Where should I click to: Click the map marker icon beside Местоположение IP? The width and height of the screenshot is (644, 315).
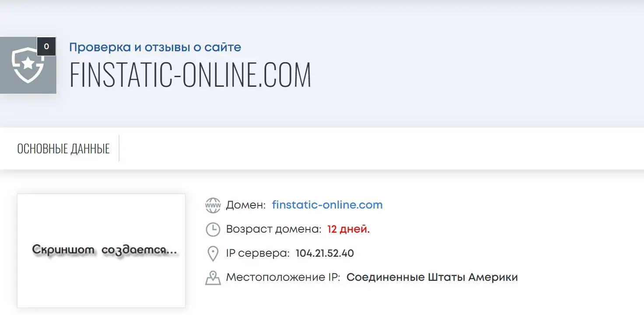213,278
